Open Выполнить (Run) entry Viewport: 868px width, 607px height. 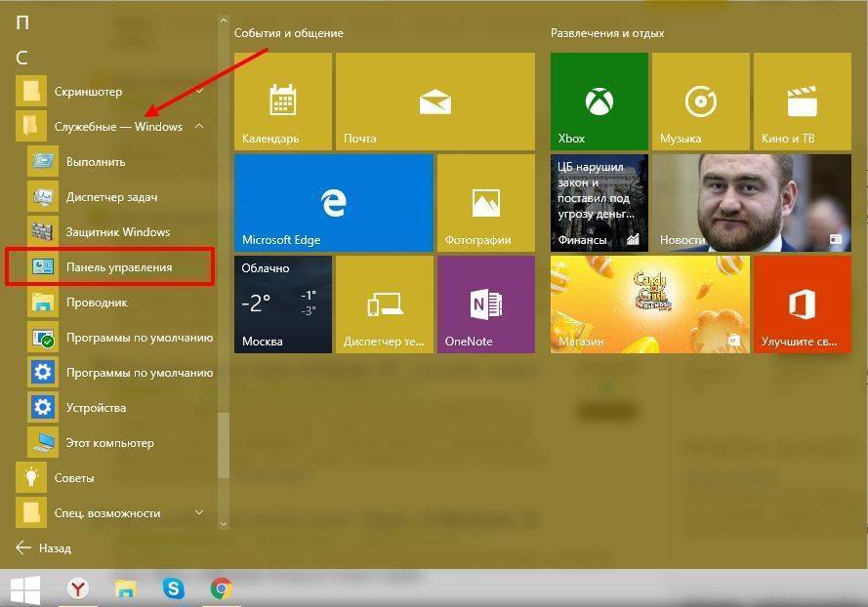95,162
